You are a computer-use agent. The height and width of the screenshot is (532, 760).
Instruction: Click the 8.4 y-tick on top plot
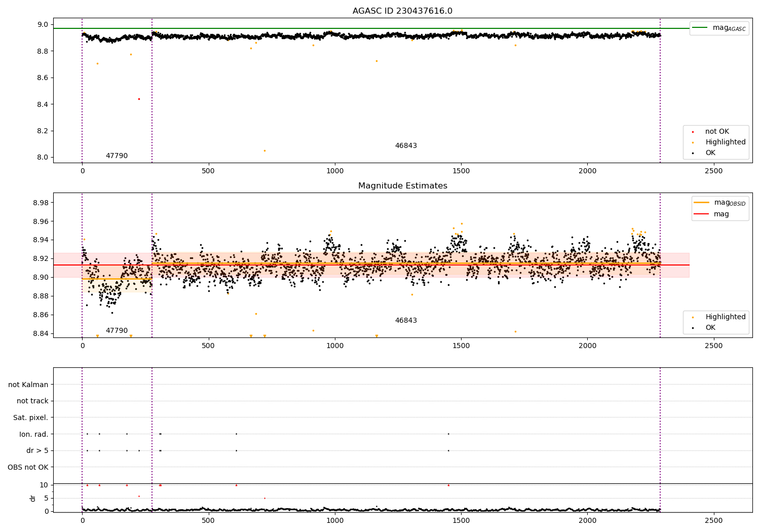point(43,104)
